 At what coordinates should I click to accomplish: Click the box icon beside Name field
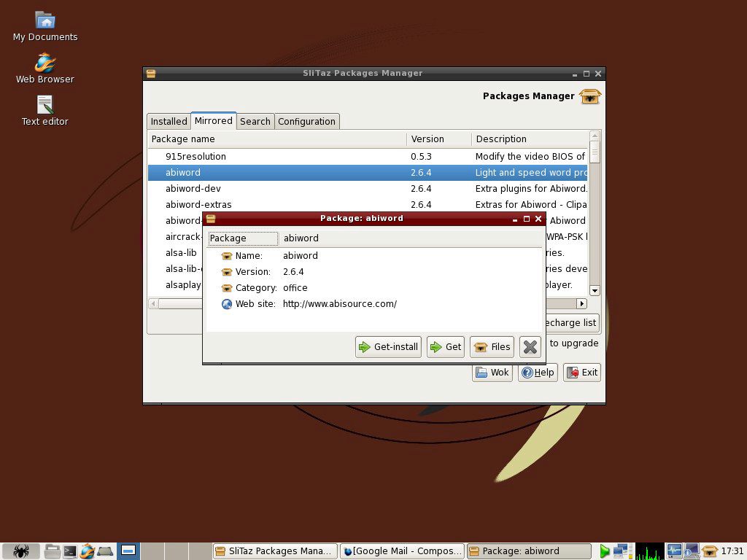click(x=227, y=256)
